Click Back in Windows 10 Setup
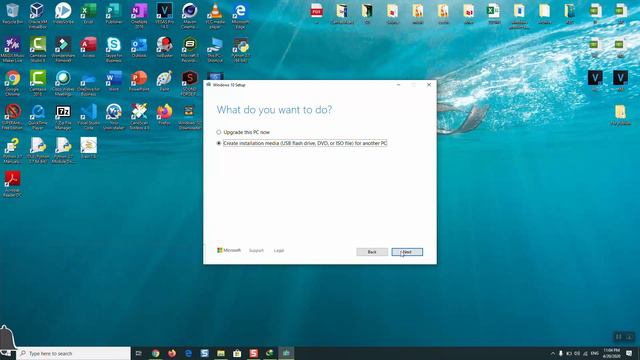Viewport: 640px width, 360px height. pos(372,252)
